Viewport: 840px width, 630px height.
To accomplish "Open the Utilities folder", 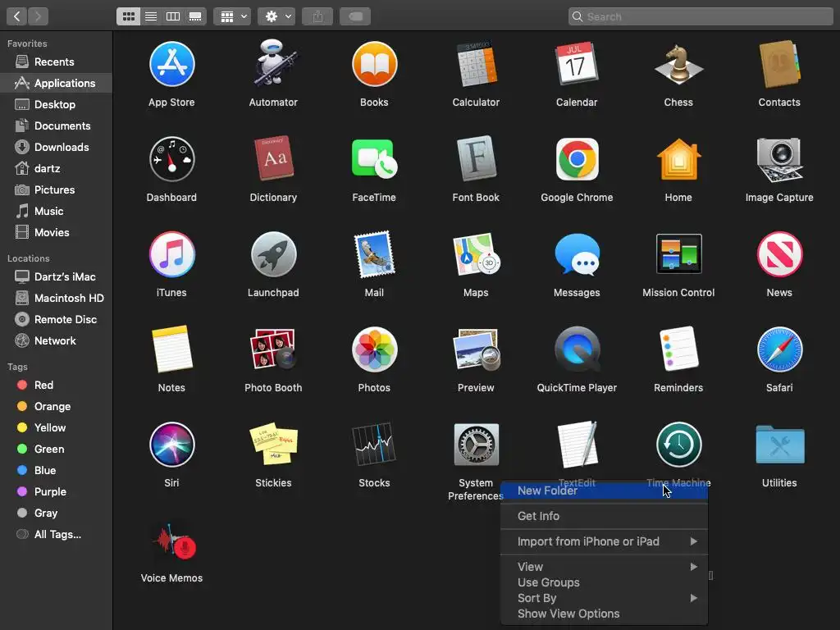I will 779,444.
